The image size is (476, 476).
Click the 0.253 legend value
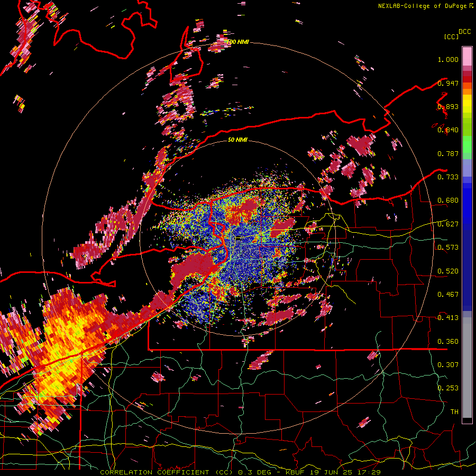click(x=448, y=388)
